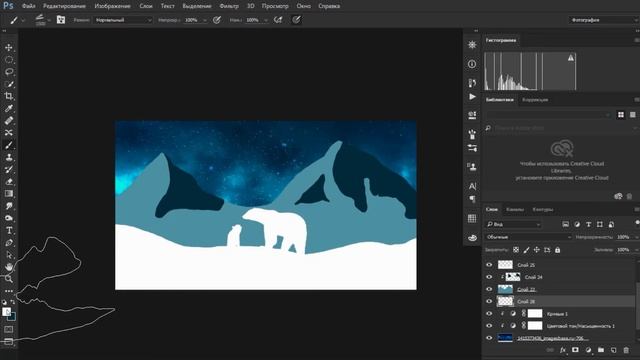This screenshot has height=360, width=640.
Task: Select the Dodge tool
Action: (9, 218)
